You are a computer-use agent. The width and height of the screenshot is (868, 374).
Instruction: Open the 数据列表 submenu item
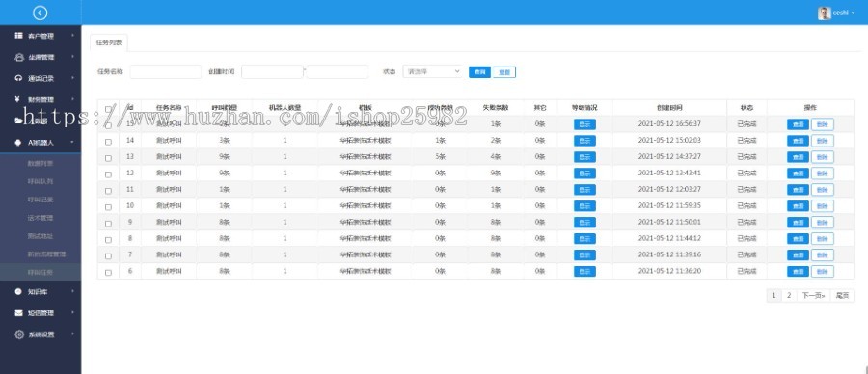click(41, 163)
